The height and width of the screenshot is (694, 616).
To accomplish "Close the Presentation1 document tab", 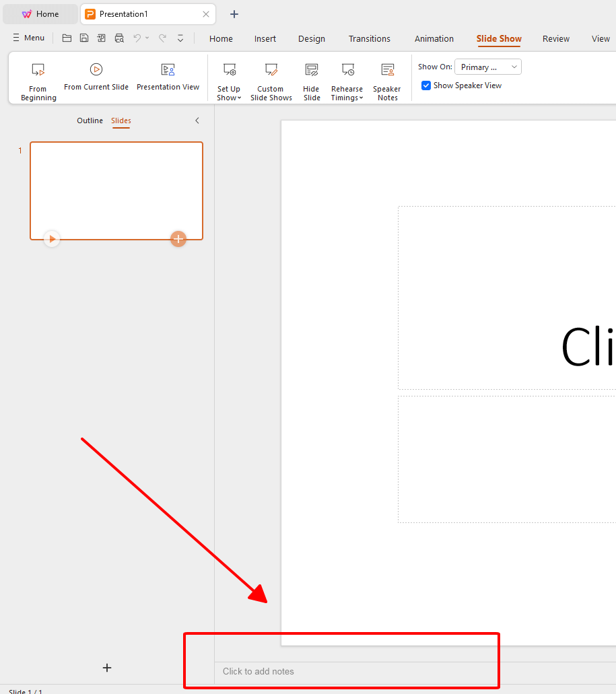I will pyautogui.click(x=206, y=14).
